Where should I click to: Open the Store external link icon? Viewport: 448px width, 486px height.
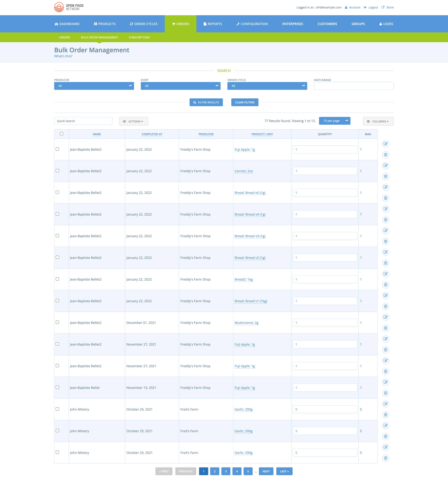tap(383, 7)
